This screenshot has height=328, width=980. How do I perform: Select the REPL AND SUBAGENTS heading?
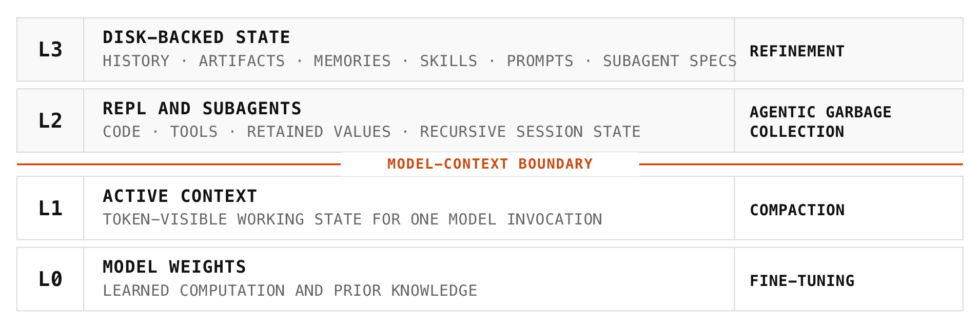(x=202, y=109)
